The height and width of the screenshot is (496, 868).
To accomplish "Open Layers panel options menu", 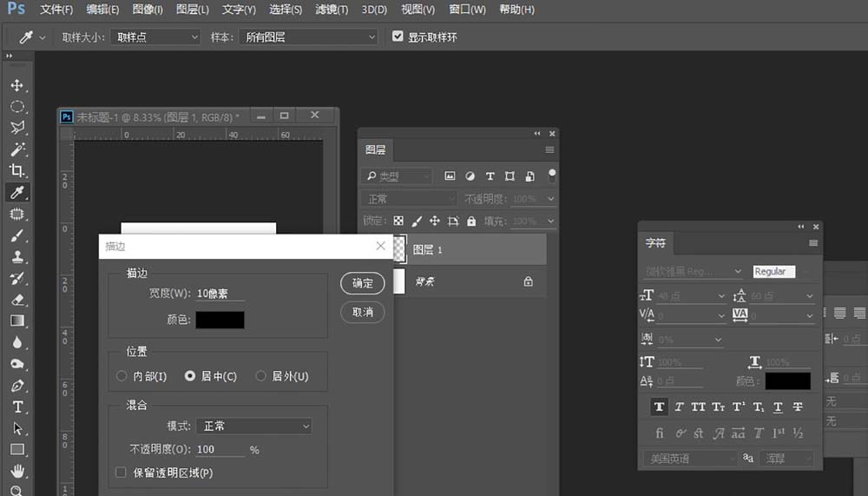I will [x=549, y=149].
